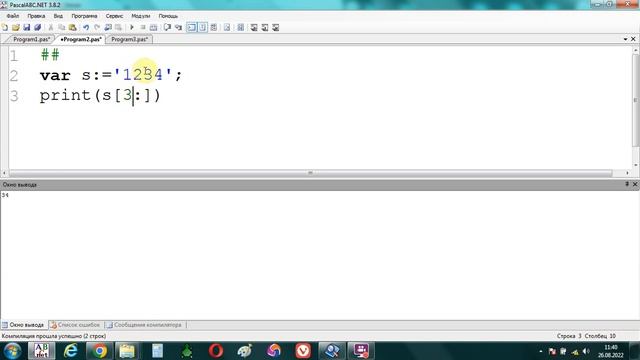Open the Вид menu
This screenshot has width=640, height=360.
(58, 16)
